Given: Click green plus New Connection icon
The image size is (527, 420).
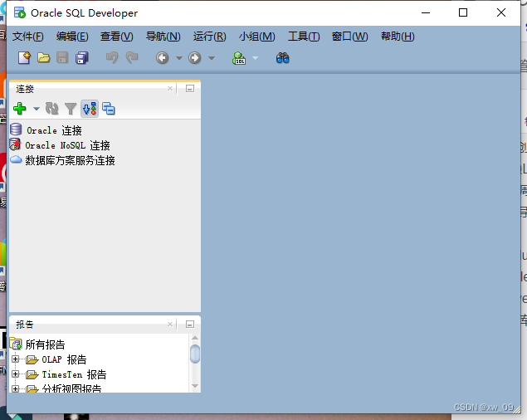Looking at the screenshot, I should click(19, 108).
